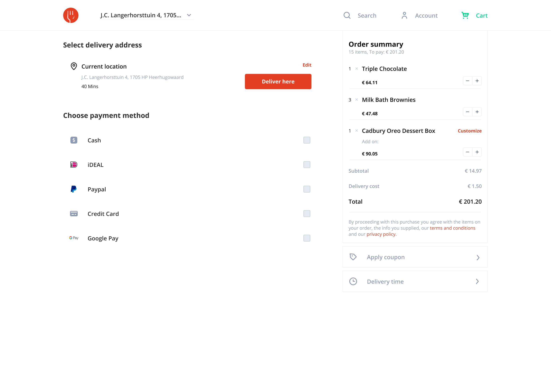Image resolution: width=551 pixels, height=392 pixels.
Task: Customize the Cadbury Oreo Dessert Box
Action: (x=469, y=131)
